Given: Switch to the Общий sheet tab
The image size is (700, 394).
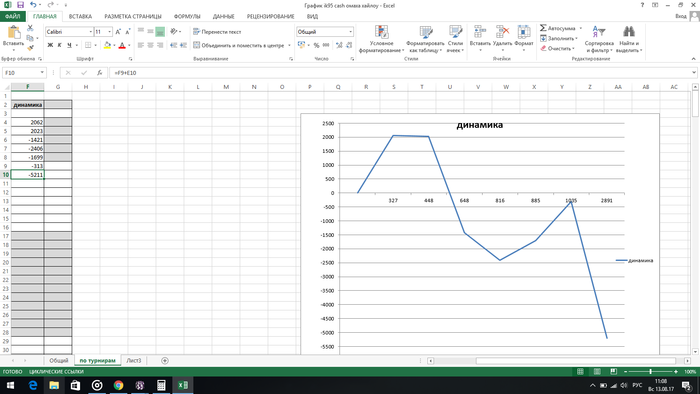Looking at the screenshot, I should 58,361.
